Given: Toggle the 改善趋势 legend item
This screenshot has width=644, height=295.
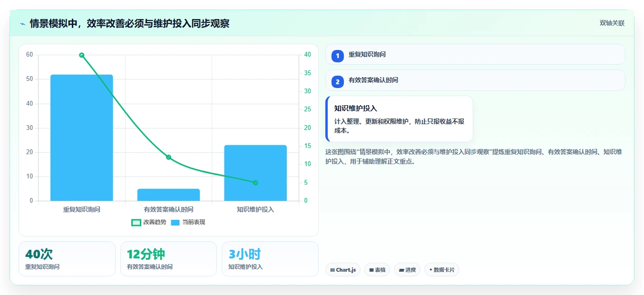Looking at the screenshot, I should click(x=149, y=222).
